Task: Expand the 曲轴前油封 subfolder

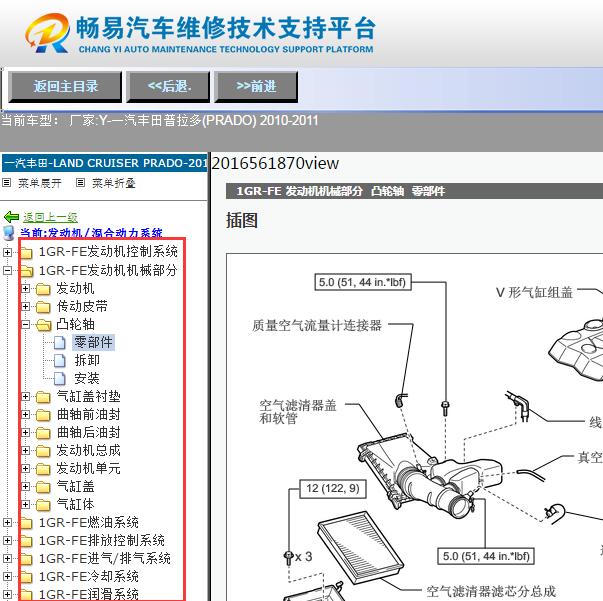Action: pos(25,415)
